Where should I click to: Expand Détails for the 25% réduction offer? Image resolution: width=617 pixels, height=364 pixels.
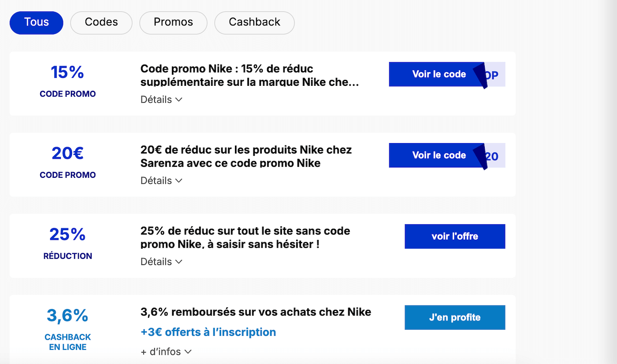[161, 261]
